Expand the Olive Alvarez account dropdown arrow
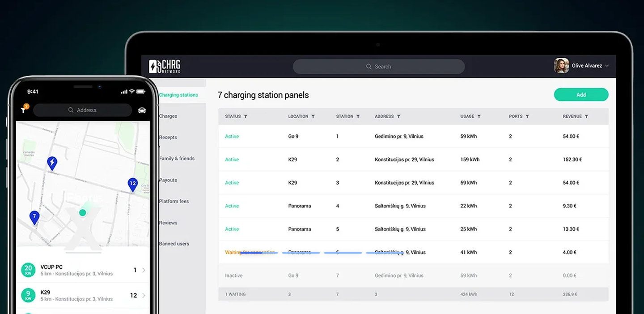The height and width of the screenshot is (314, 644). pos(607,66)
